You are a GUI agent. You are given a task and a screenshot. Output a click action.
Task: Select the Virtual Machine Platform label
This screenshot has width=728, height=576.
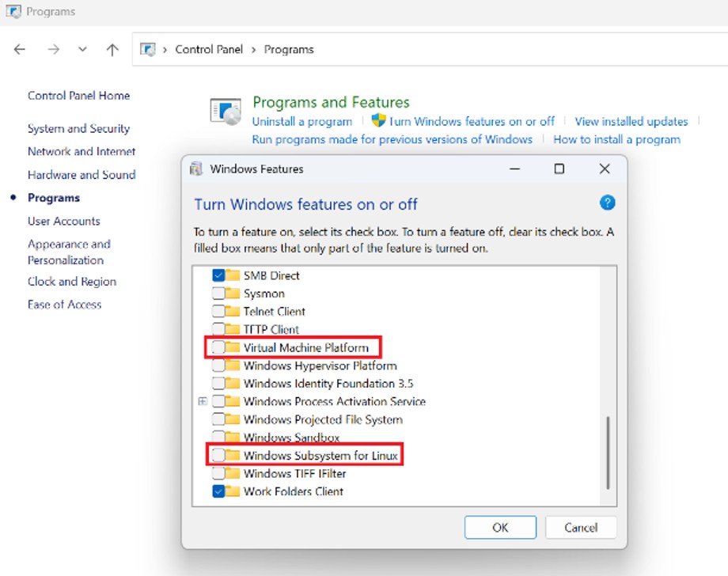pos(306,347)
